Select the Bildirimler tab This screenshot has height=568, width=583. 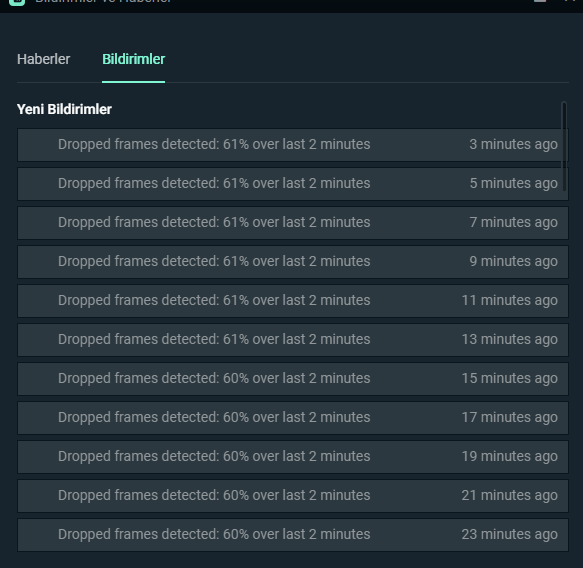click(x=133, y=59)
